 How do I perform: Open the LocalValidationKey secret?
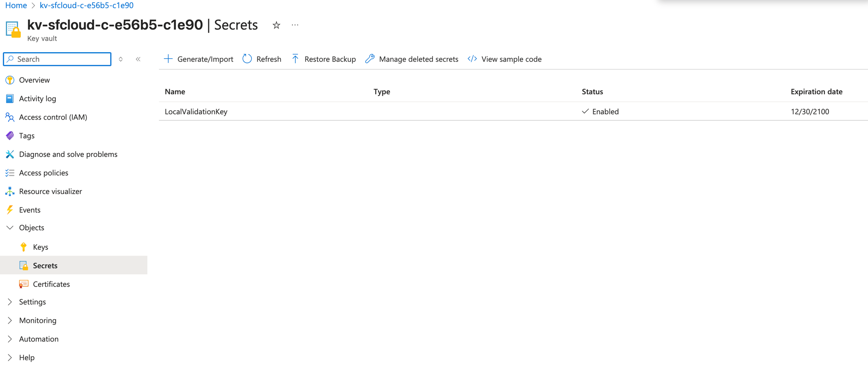tap(196, 112)
